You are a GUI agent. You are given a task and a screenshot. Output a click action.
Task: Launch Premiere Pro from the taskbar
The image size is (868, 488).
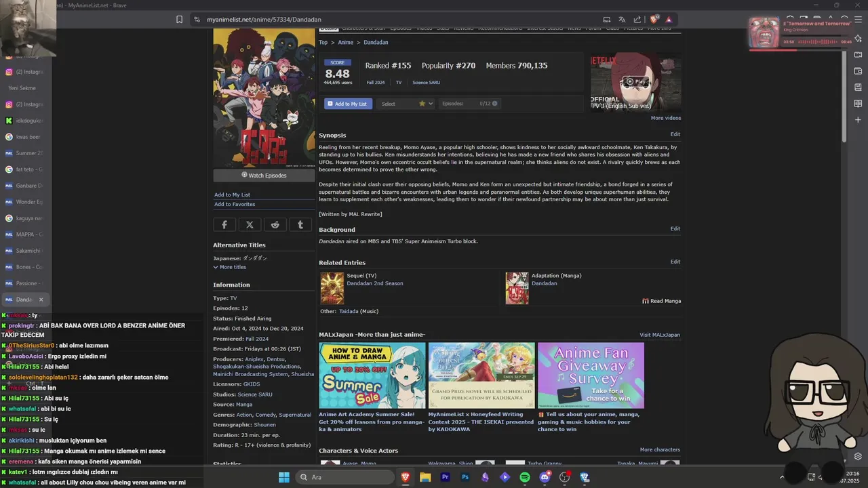pyautogui.click(x=446, y=477)
